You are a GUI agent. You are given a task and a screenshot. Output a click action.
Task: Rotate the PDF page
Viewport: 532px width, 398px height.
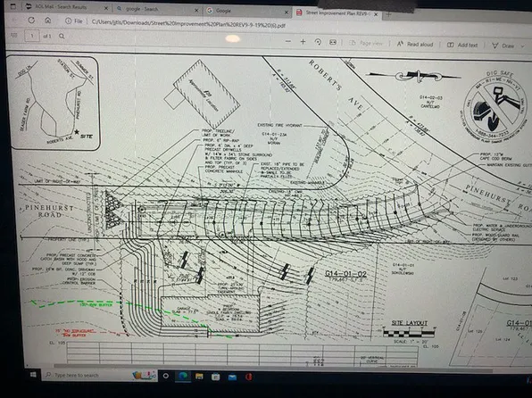318,42
